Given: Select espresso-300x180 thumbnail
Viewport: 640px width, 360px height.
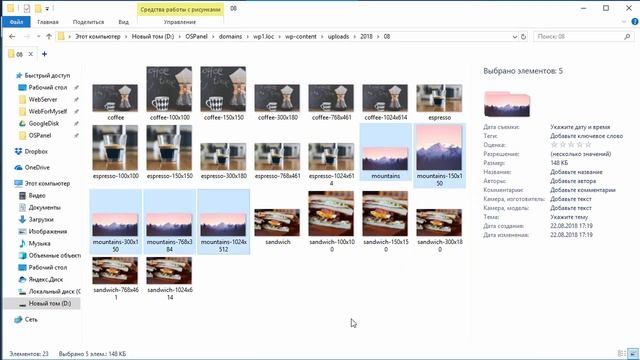Looking at the screenshot, I should [x=223, y=157].
